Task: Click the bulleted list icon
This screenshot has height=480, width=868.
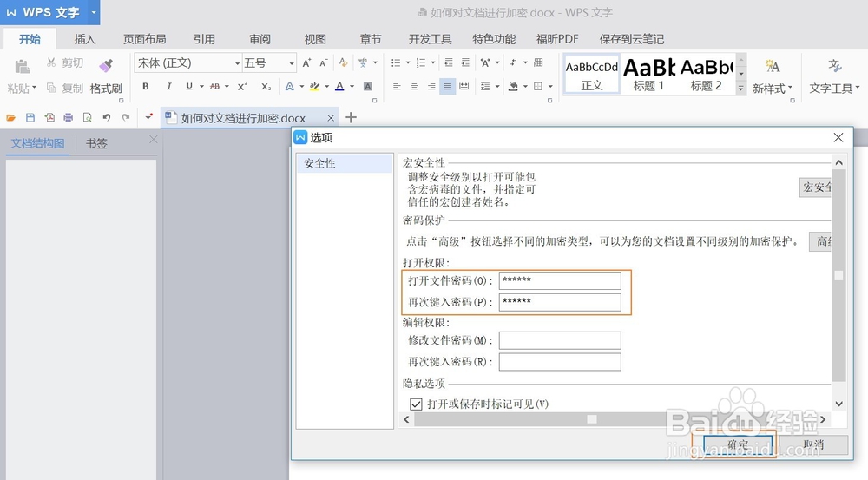Action: [x=396, y=63]
